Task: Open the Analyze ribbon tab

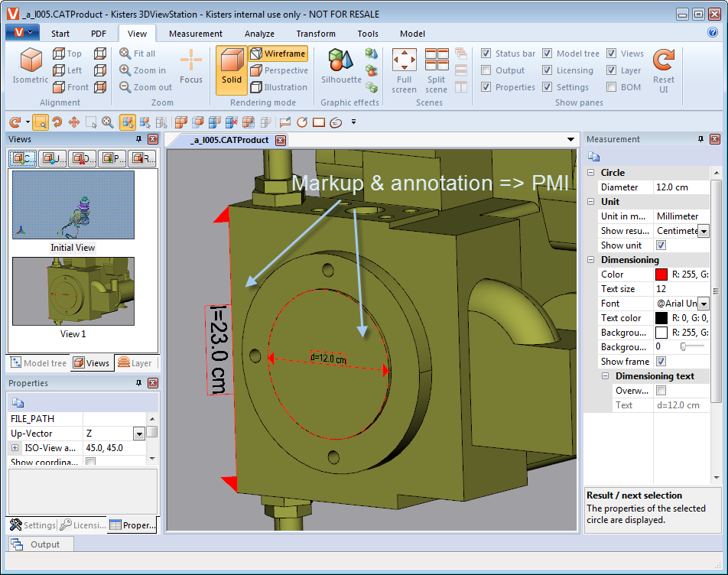Action: click(259, 34)
